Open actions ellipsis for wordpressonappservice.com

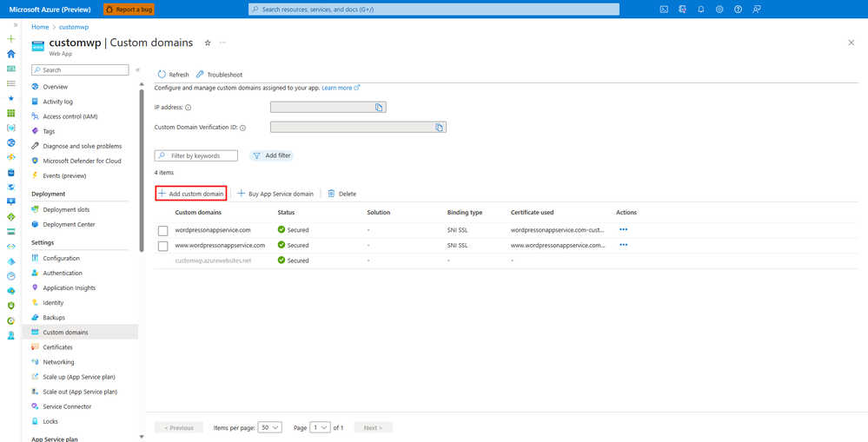point(624,229)
